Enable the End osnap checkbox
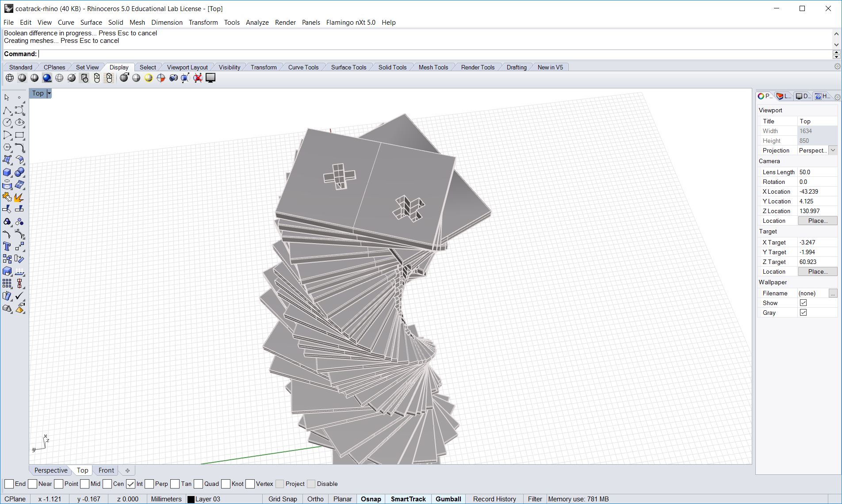This screenshot has height=504, width=842. click(x=9, y=484)
